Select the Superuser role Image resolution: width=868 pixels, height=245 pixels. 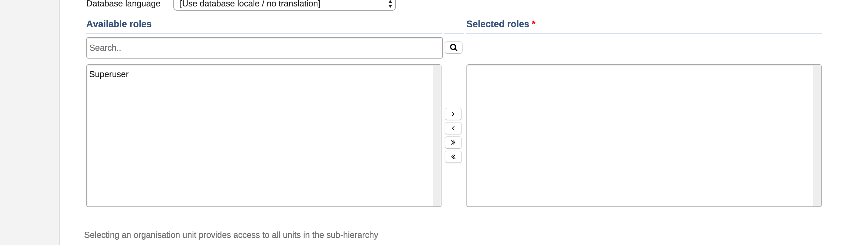click(109, 74)
